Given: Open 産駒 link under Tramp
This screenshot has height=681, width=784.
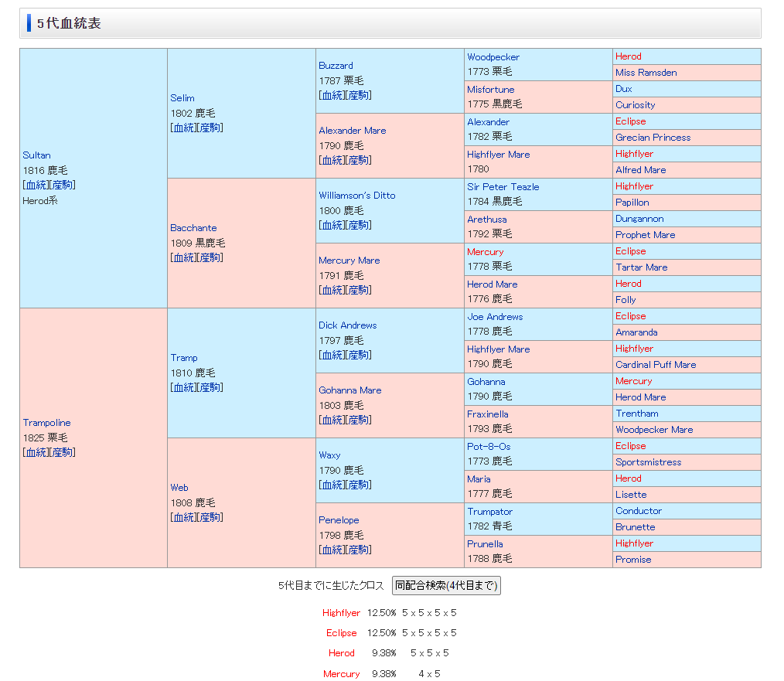Looking at the screenshot, I should click(x=210, y=387).
